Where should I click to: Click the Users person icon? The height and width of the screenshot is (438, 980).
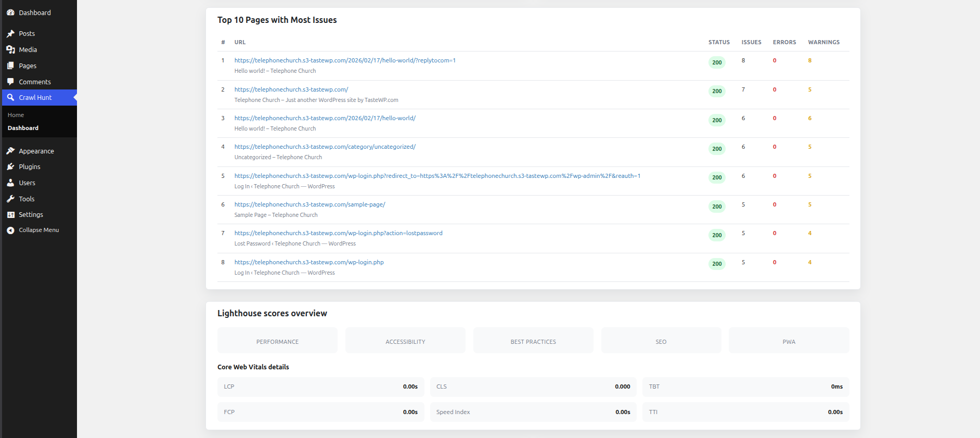(x=10, y=183)
